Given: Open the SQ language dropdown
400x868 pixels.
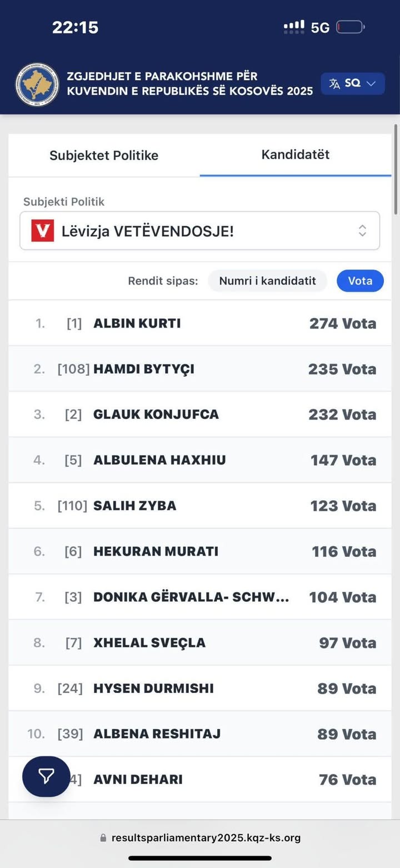Looking at the screenshot, I should tap(353, 83).
